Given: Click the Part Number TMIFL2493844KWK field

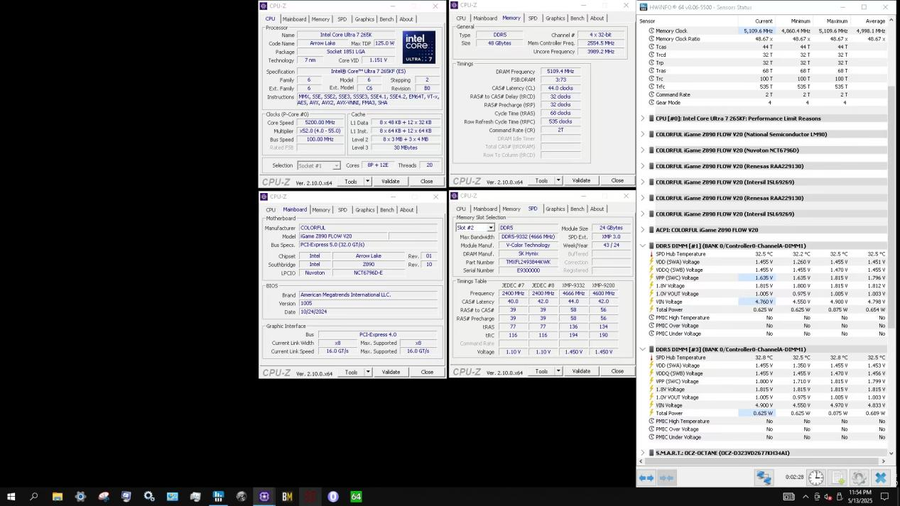Looking at the screenshot, I should pos(527,262).
